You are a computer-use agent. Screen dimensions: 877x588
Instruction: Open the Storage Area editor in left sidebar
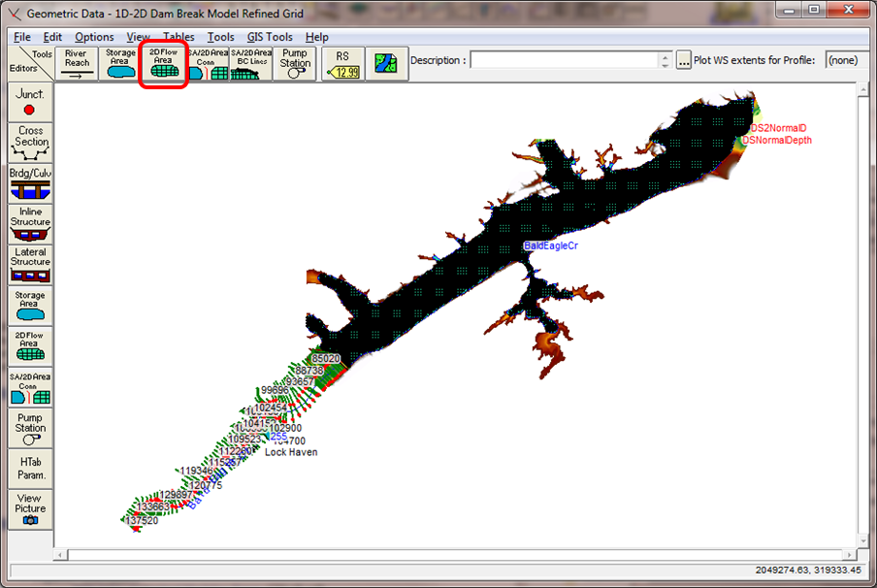(30, 306)
